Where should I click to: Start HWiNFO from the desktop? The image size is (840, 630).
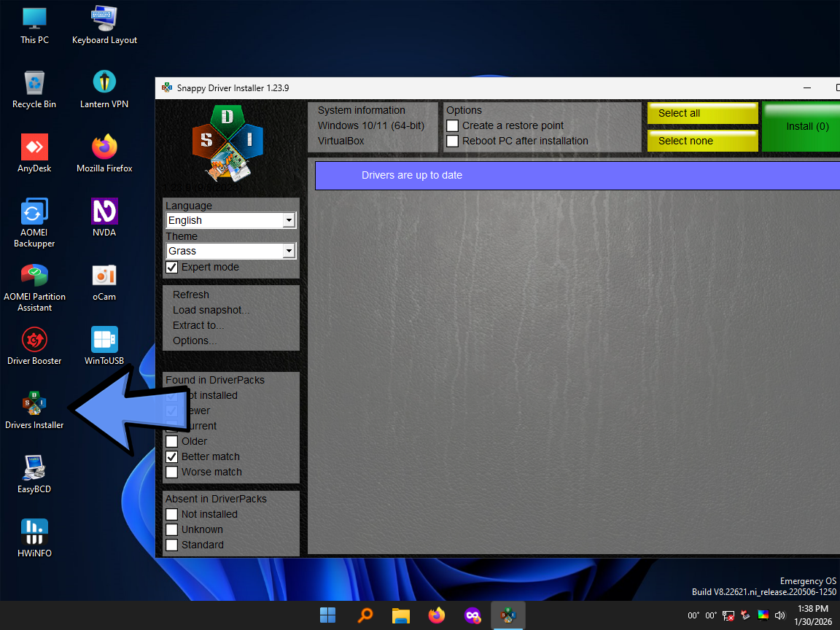[x=34, y=531]
